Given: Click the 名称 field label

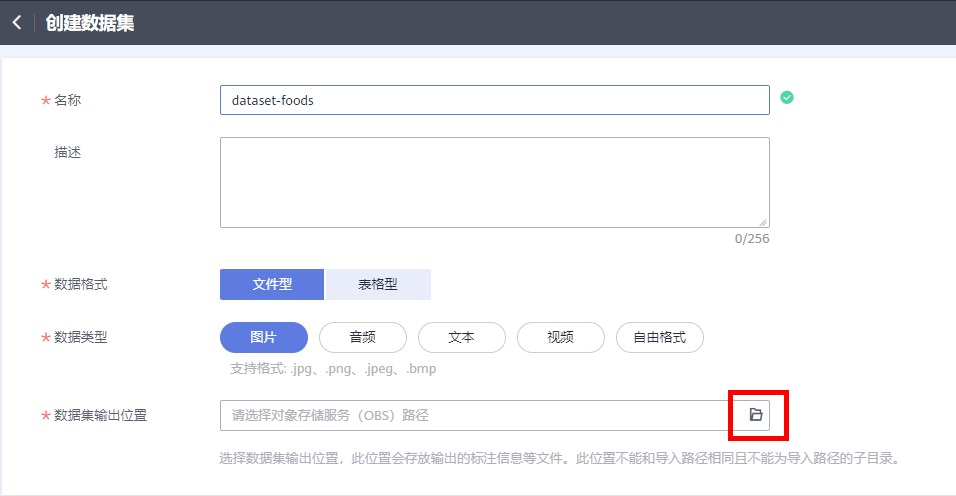Looking at the screenshot, I should 67,100.
